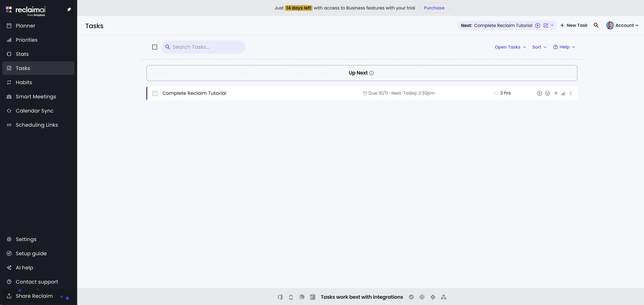Image resolution: width=644 pixels, height=305 pixels.
Task: Open Smart Meetings from sidebar
Action: 36,97
